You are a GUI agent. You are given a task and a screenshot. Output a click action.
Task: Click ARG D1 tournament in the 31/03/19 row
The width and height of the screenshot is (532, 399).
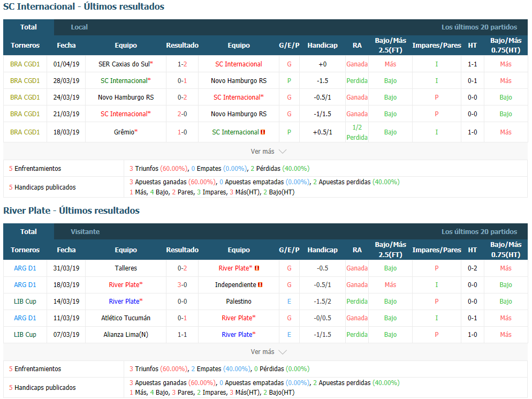coord(25,268)
